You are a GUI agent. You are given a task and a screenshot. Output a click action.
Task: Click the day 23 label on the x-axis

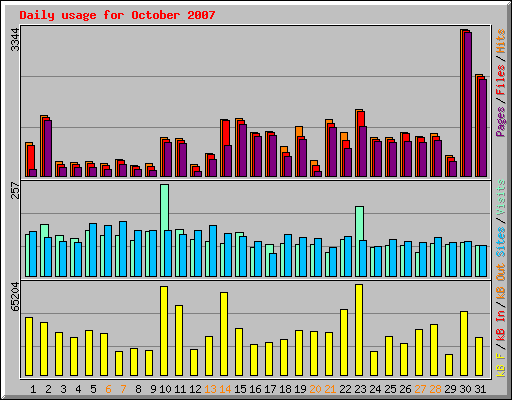click(x=360, y=389)
